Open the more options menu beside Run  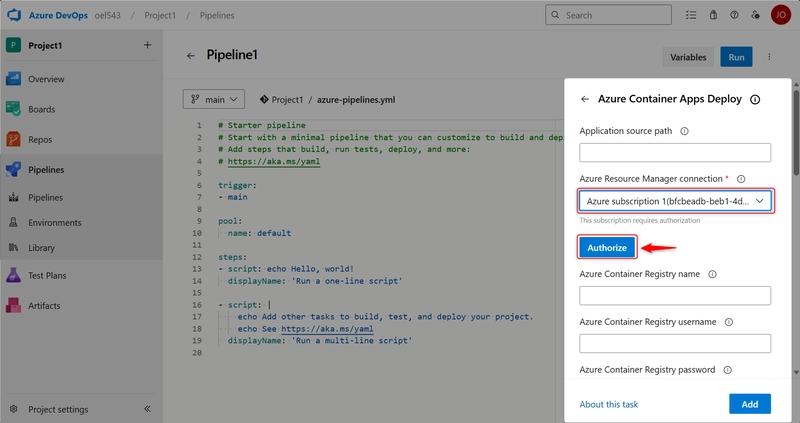coord(770,57)
